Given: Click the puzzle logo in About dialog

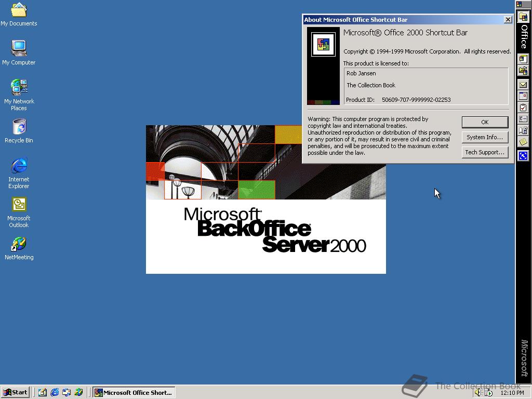Looking at the screenshot, I should pos(323,44).
